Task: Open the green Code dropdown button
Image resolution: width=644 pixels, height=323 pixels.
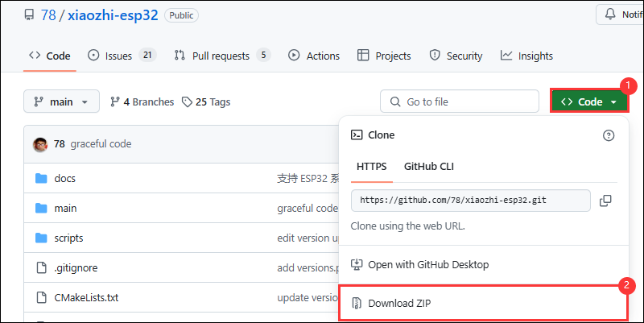Action: tap(589, 101)
